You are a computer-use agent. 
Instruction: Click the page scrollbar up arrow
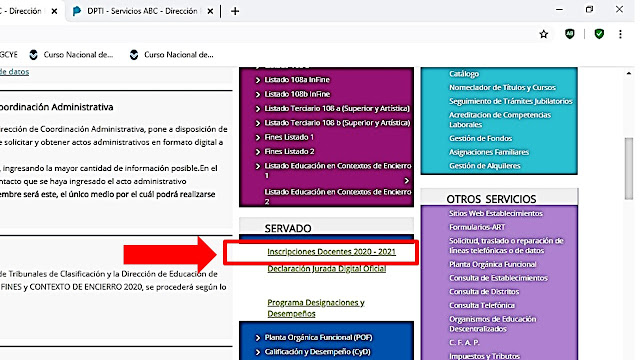pyautogui.click(x=629, y=73)
